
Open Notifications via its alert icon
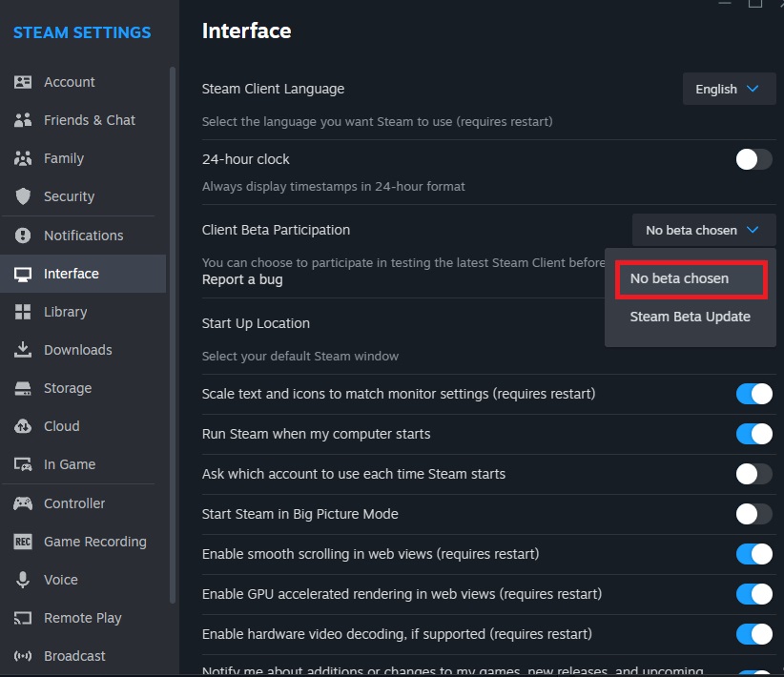tap(23, 235)
